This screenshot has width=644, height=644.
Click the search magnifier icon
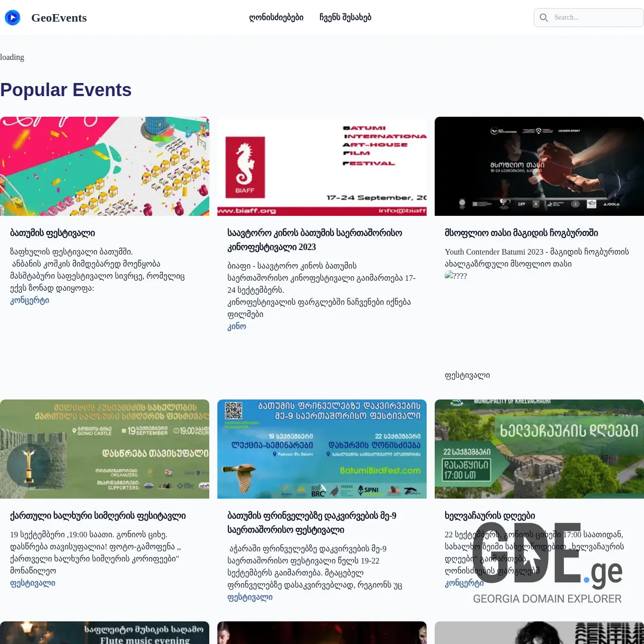[x=544, y=18]
